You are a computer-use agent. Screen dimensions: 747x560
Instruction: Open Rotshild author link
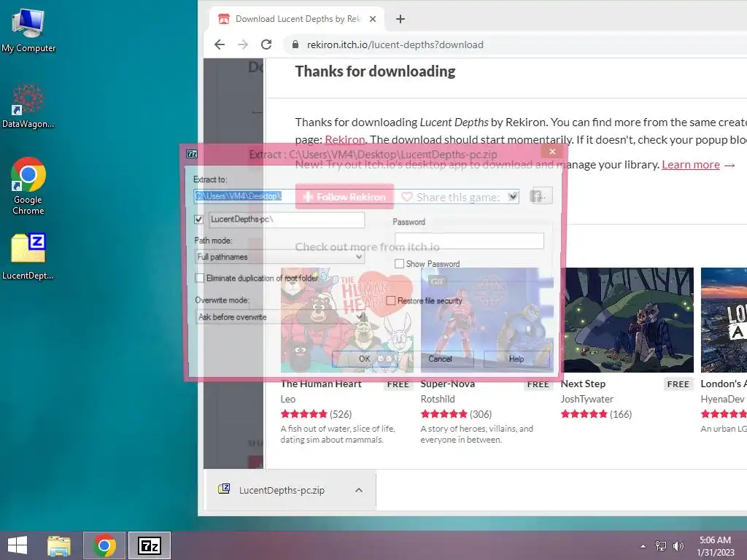(x=438, y=399)
